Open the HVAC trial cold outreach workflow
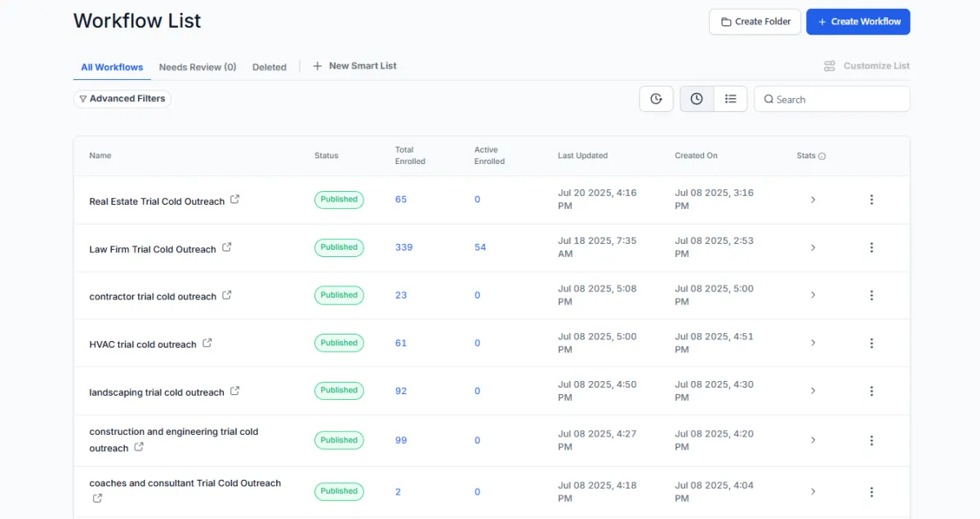 click(143, 344)
